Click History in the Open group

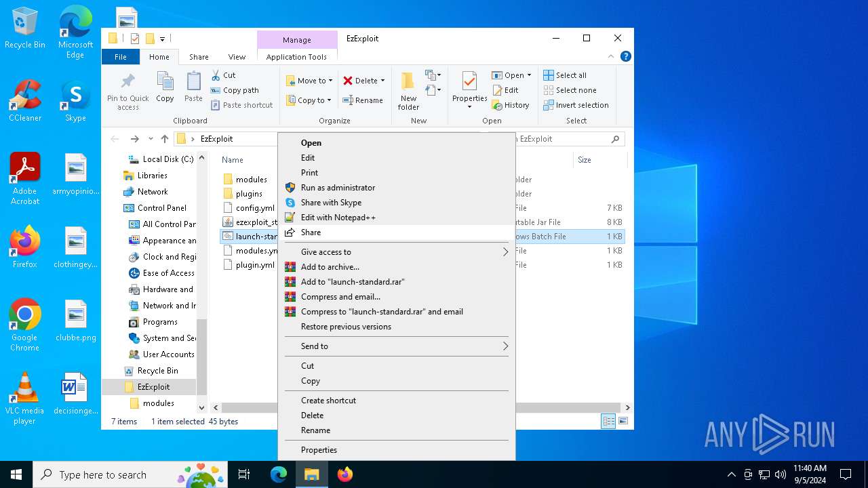pyautogui.click(x=511, y=105)
